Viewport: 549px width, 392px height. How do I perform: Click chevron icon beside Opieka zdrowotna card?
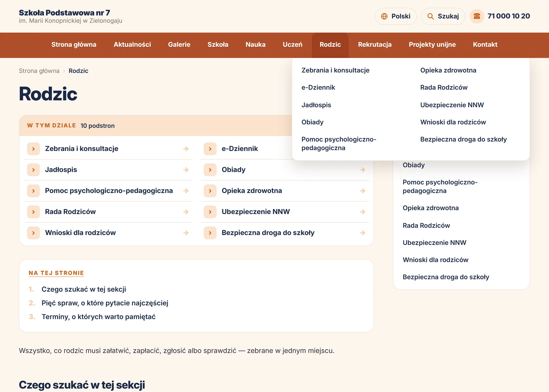pos(210,191)
